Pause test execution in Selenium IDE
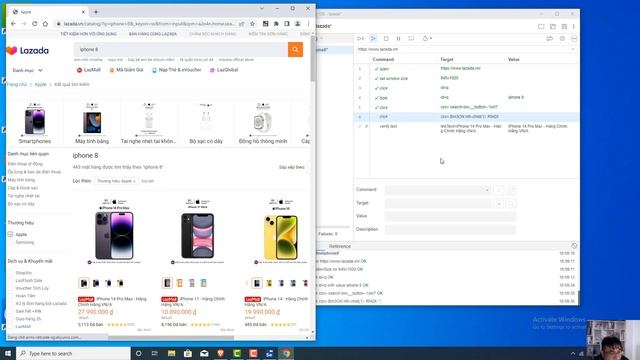Image resolution: width=640 pixels, height=360 pixels. pyautogui.click(x=398, y=38)
